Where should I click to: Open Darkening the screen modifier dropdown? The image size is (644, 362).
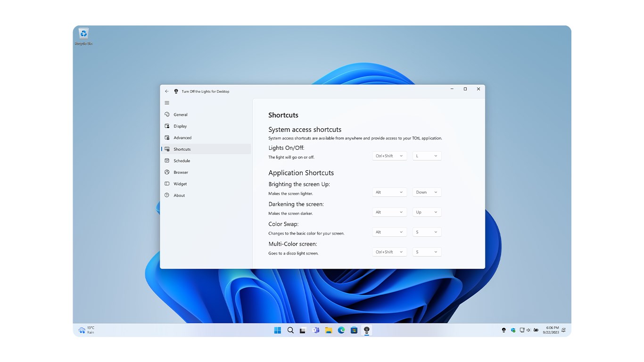(389, 212)
